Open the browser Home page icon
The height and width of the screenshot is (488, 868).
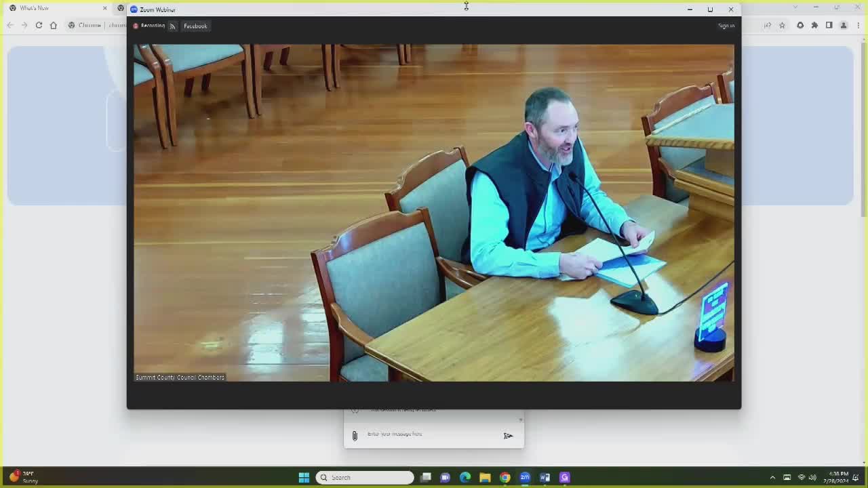[x=54, y=24]
